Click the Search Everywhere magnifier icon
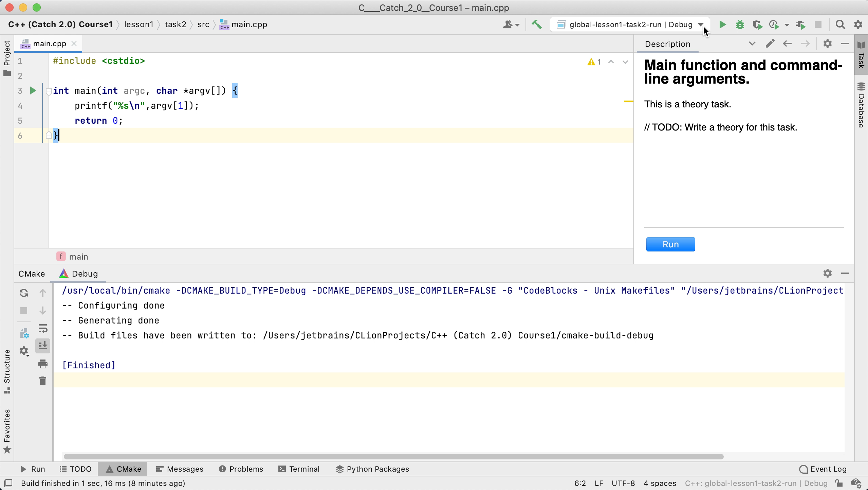Viewport: 868px width, 490px height. [x=840, y=24]
